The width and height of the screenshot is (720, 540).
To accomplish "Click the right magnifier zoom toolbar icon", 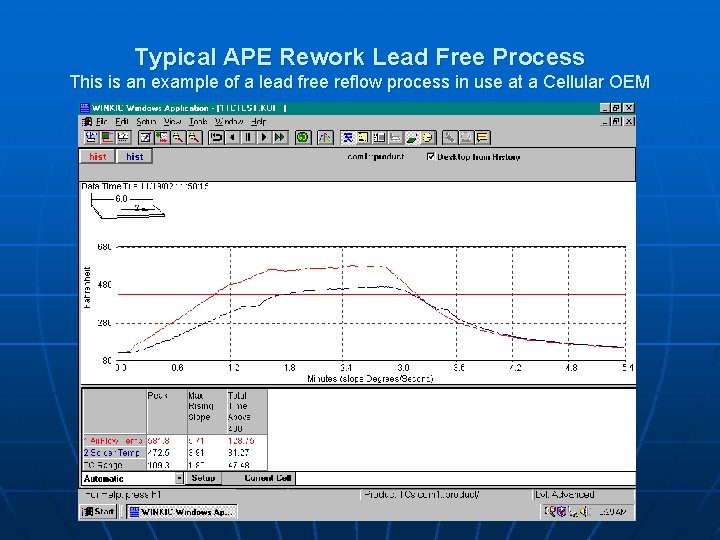I will coord(194,137).
